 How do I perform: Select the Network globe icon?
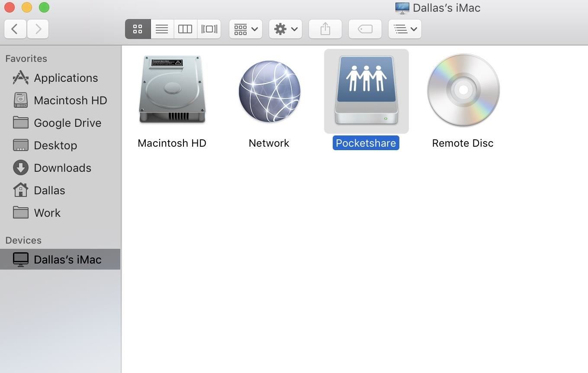click(x=269, y=91)
